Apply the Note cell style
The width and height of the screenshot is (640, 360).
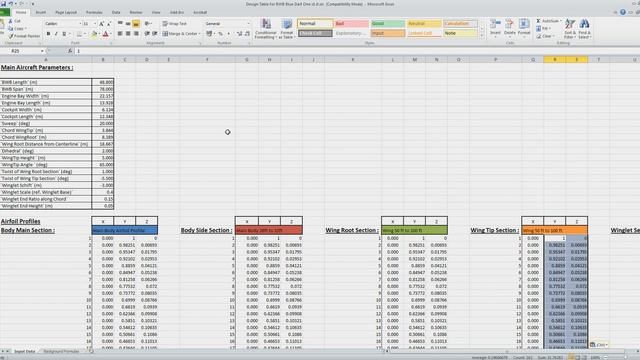point(460,33)
